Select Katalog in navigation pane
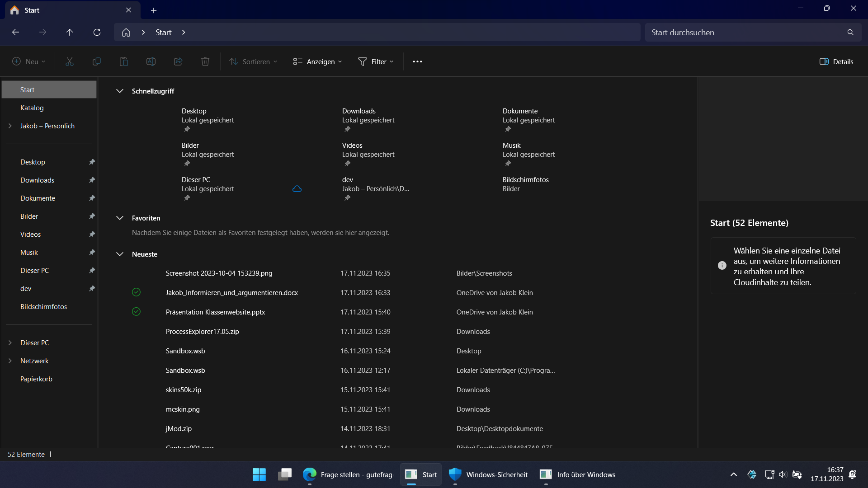The height and width of the screenshot is (488, 868). 32,108
